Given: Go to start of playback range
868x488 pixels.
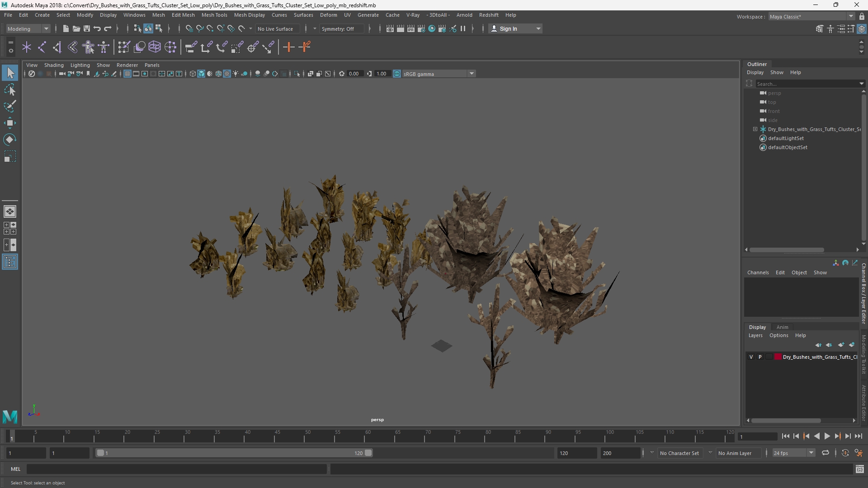Looking at the screenshot, I should click(x=785, y=436).
